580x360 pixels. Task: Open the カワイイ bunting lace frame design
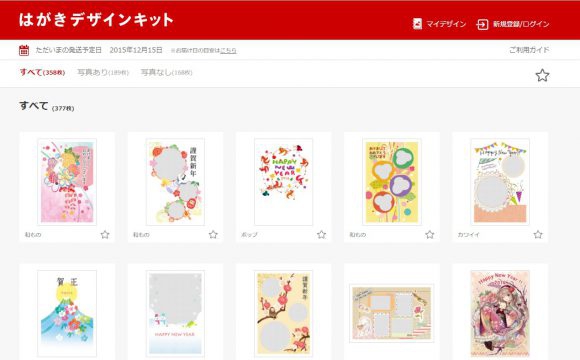pyautogui.click(x=500, y=182)
